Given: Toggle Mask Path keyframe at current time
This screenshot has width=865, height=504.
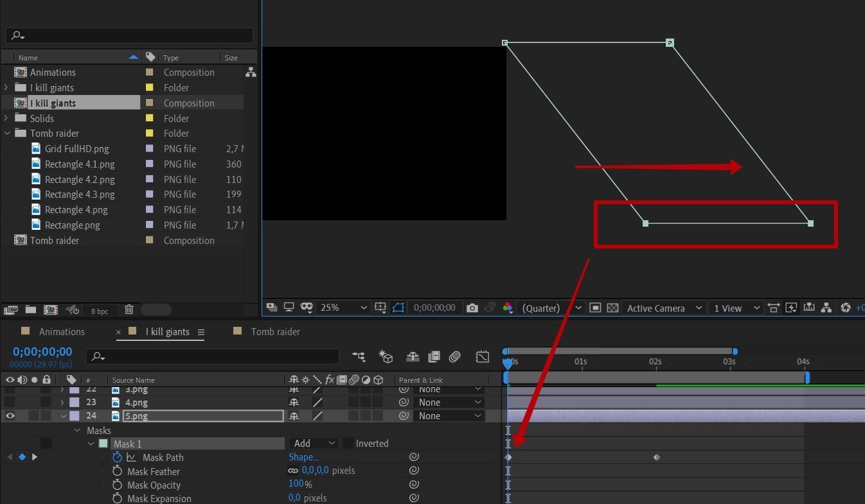Looking at the screenshot, I should coord(22,457).
